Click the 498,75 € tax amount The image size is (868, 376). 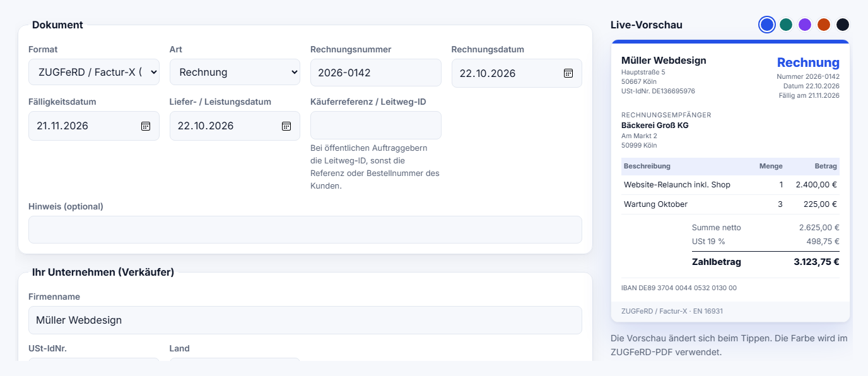[x=823, y=241]
